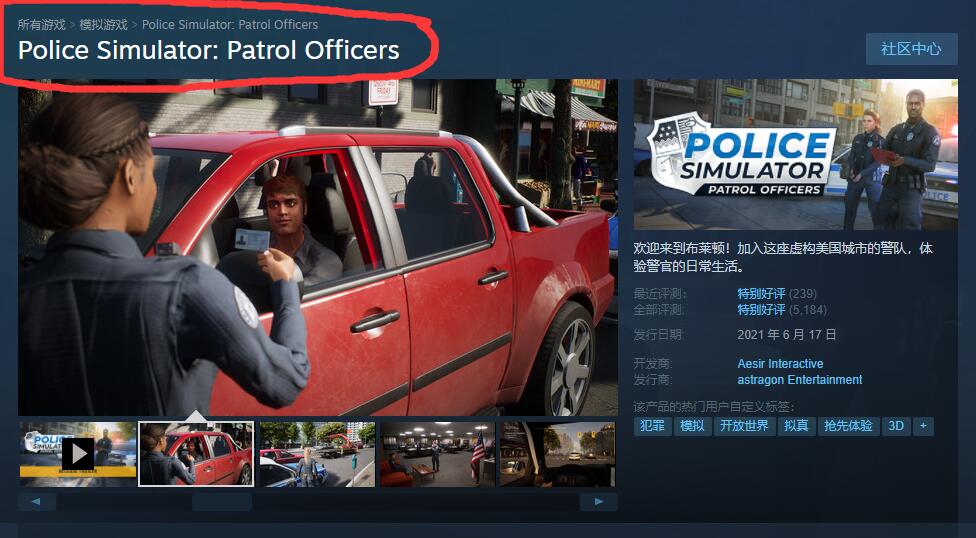Select the 犯罪 tag

[x=652, y=426]
